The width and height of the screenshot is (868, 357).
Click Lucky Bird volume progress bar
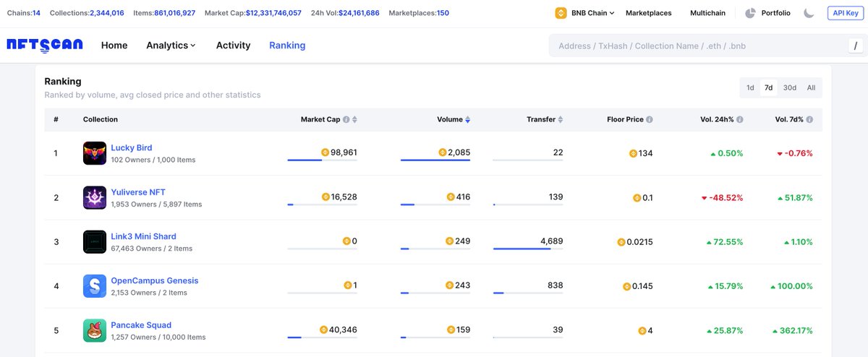[x=435, y=160]
